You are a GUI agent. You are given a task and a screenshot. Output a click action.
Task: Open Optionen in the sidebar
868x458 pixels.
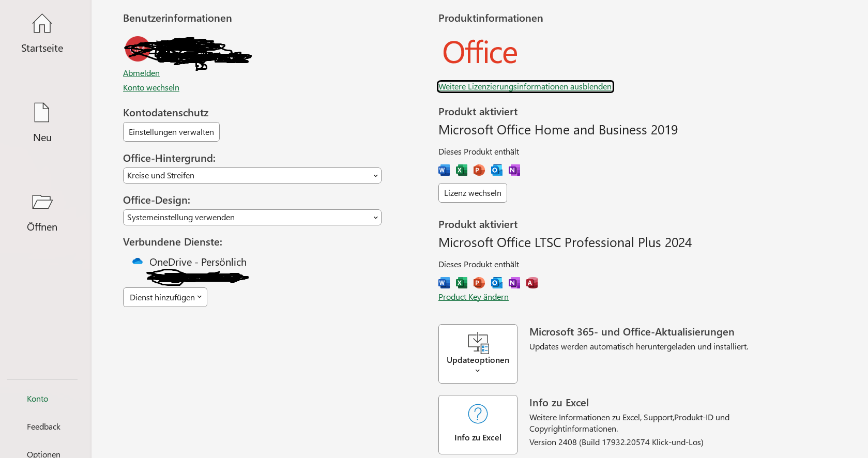click(x=43, y=454)
